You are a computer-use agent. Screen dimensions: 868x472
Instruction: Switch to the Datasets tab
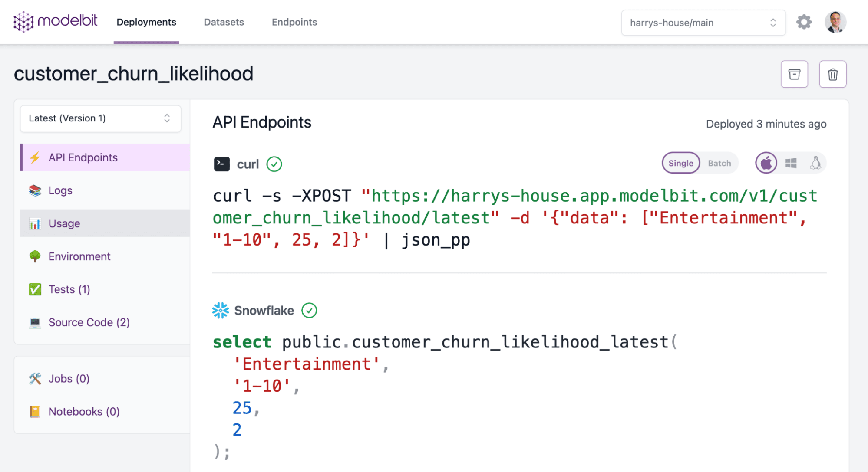coord(224,22)
